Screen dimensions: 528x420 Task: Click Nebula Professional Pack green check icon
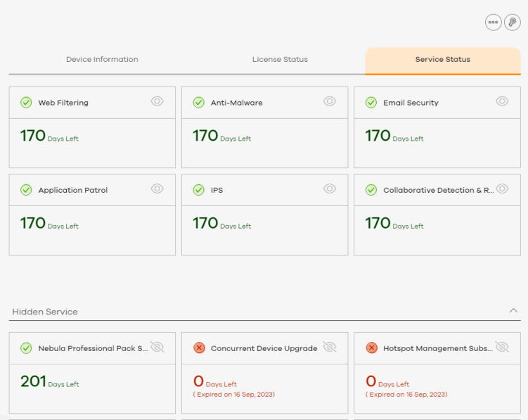pos(26,348)
